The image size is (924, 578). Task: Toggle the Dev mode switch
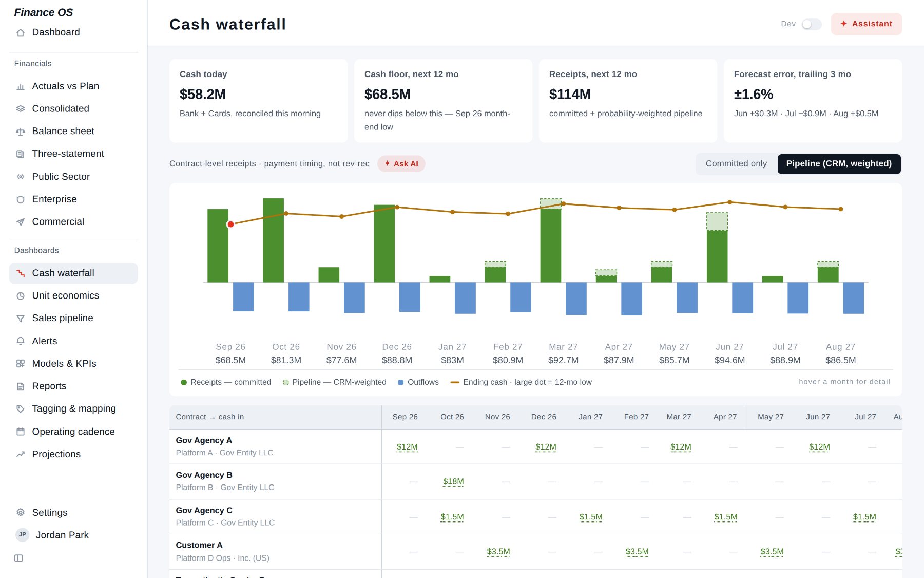tap(812, 24)
